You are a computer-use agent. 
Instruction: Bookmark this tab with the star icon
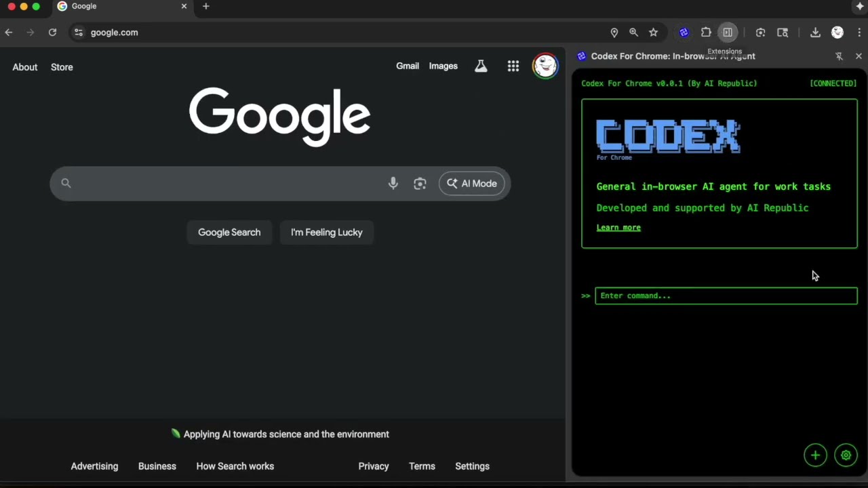point(653,33)
